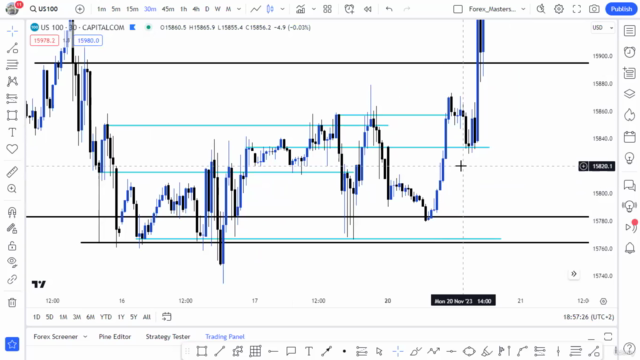Image resolution: width=640 pixels, height=360 pixels.
Task: Open chart settings gear icon
Action: coord(559,9)
